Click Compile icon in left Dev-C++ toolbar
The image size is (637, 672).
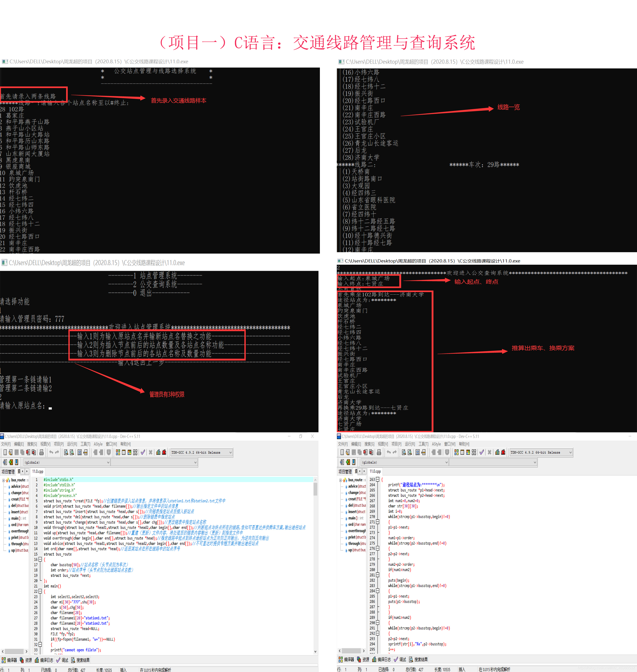(x=118, y=452)
